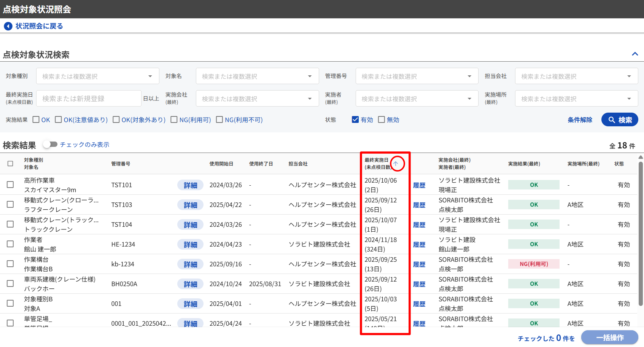Screen dimensions: 644x347
Task: Open the 対象種別 dropdown
Action: pos(97,76)
